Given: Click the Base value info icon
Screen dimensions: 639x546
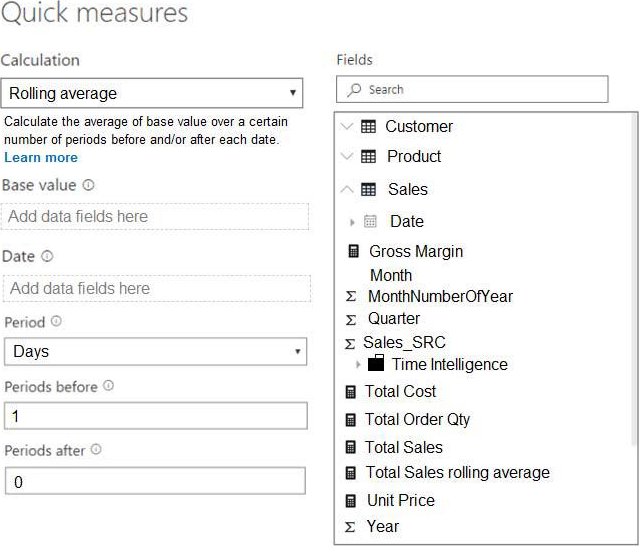Looking at the screenshot, I should (x=89, y=185).
